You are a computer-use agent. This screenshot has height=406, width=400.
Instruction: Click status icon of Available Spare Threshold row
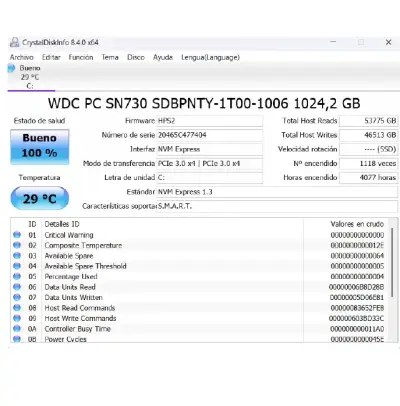coord(17,266)
